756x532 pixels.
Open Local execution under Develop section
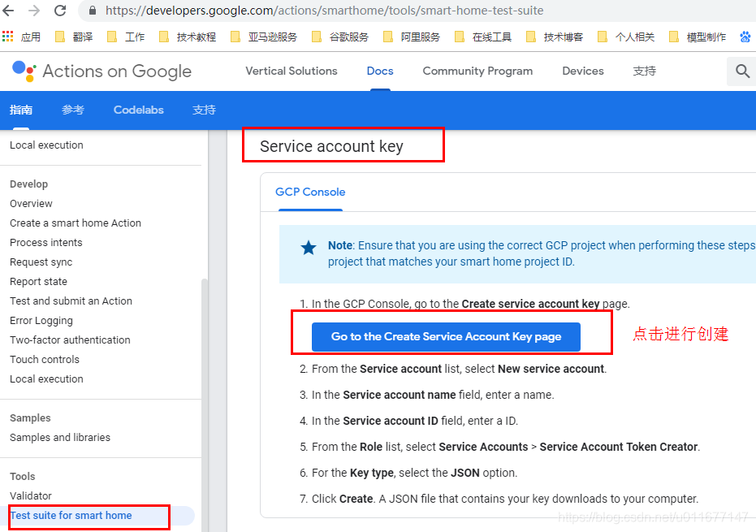click(x=46, y=379)
